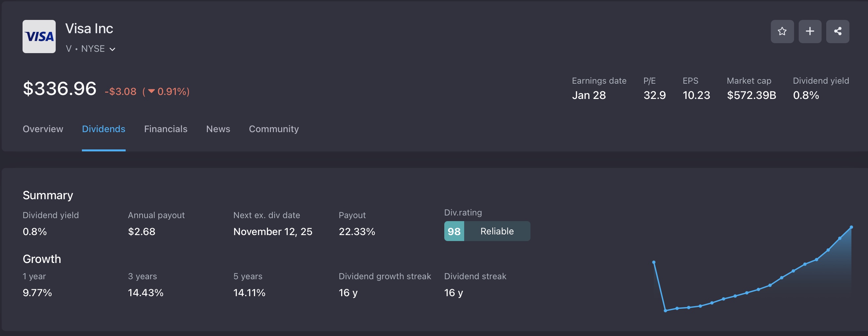Click the Visa Inc company name
Screen dimensions: 868x336
tap(89, 29)
